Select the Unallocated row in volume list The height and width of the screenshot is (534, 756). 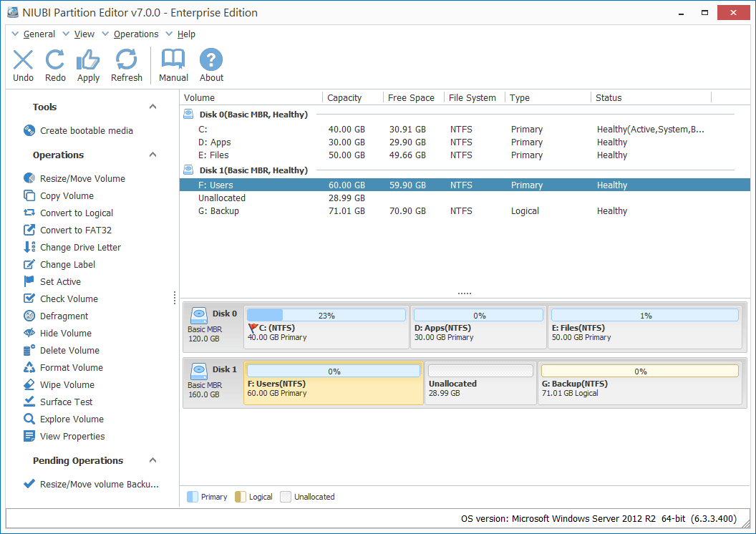465,198
